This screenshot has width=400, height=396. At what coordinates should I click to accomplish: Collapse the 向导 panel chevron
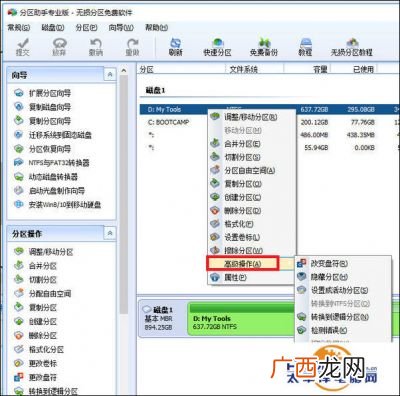click(110, 75)
